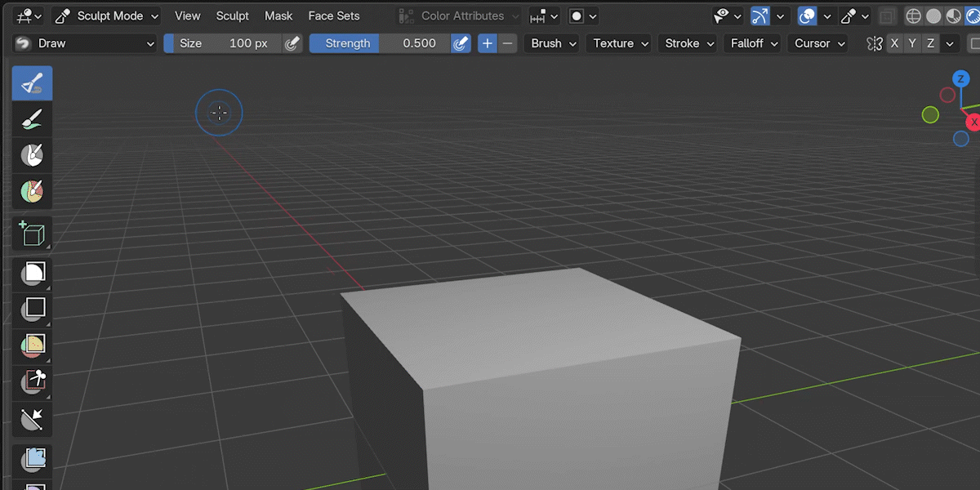Toggle strength pressure sensitivity

coord(461,43)
